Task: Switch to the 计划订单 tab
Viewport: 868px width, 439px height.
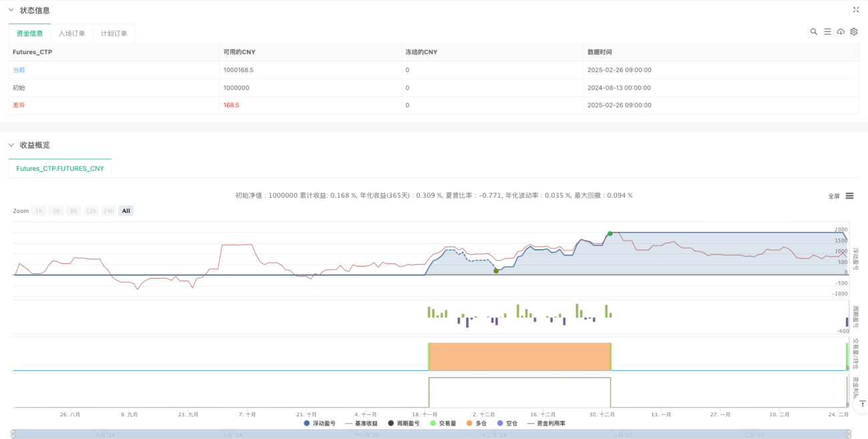Action: click(x=114, y=33)
